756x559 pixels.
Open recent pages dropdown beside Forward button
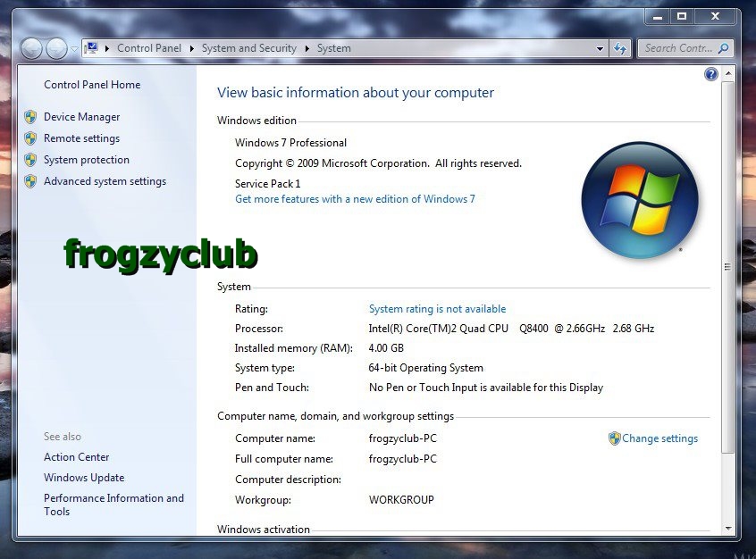coord(74,49)
